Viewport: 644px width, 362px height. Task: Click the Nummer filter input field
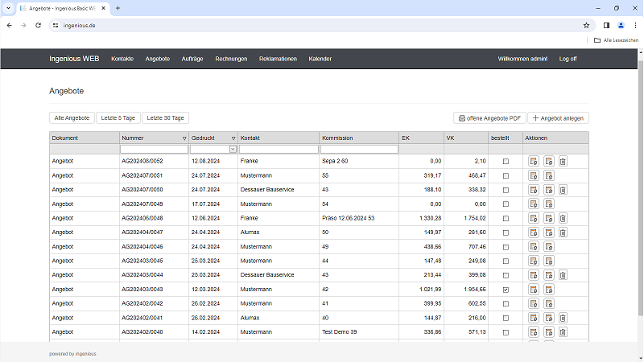pos(154,149)
